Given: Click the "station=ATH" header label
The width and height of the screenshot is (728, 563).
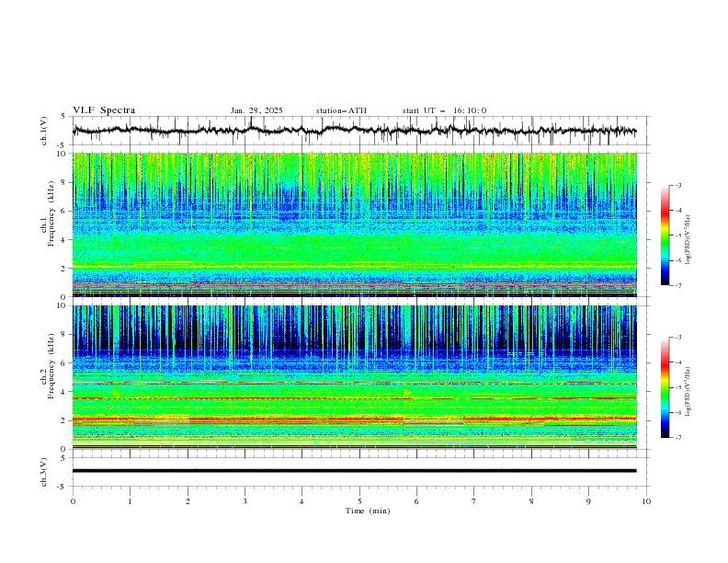Looking at the screenshot, I should [x=341, y=110].
